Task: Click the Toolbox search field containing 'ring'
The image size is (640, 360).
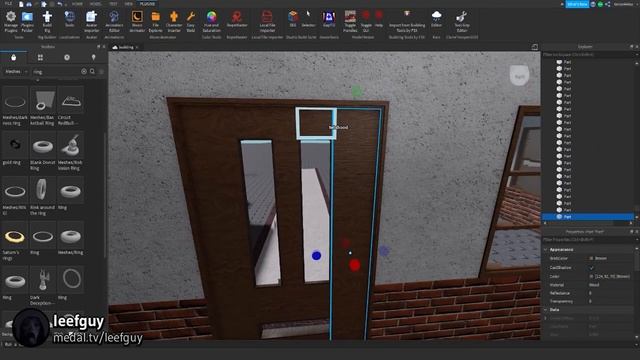Action: coord(56,71)
